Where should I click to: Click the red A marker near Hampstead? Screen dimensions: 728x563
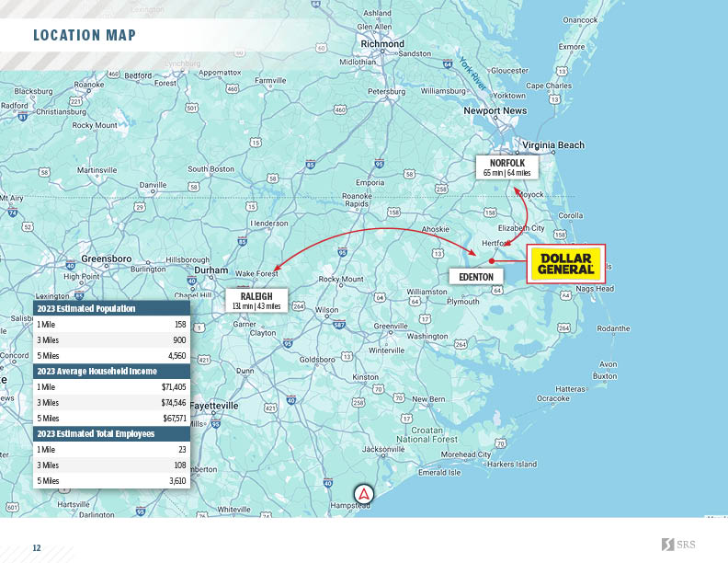pyautogui.click(x=364, y=494)
